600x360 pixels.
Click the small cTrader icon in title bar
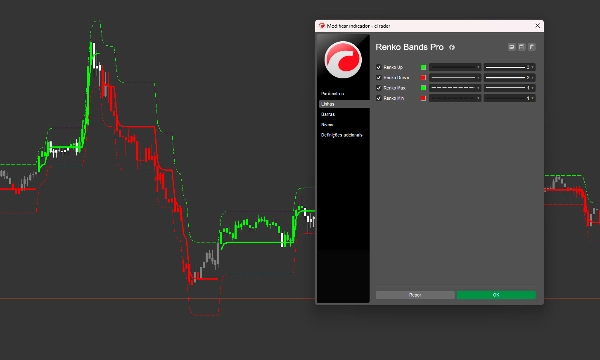click(x=321, y=26)
